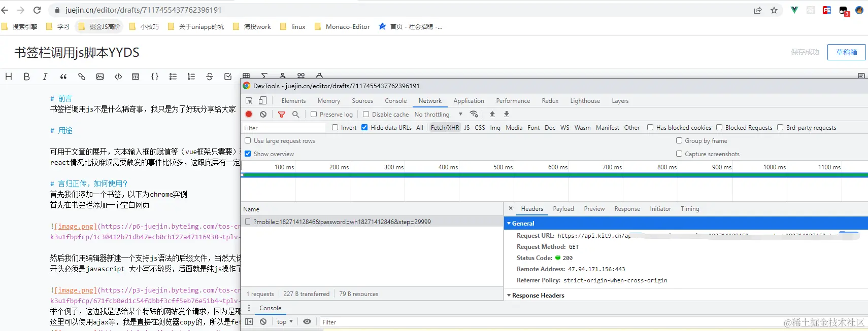Toggle italic in juejin editor
Viewport: 868px width, 331px height.
pyautogui.click(x=45, y=77)
